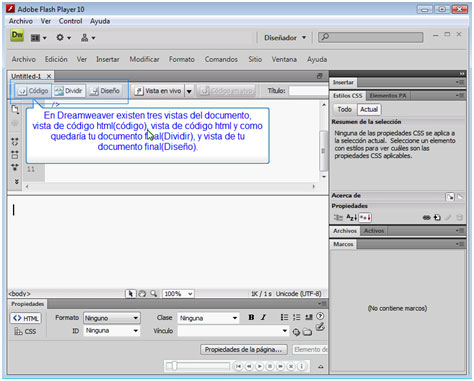Click the info playback button
This screenshot has width=474, height=381.
tap(301, 366)
